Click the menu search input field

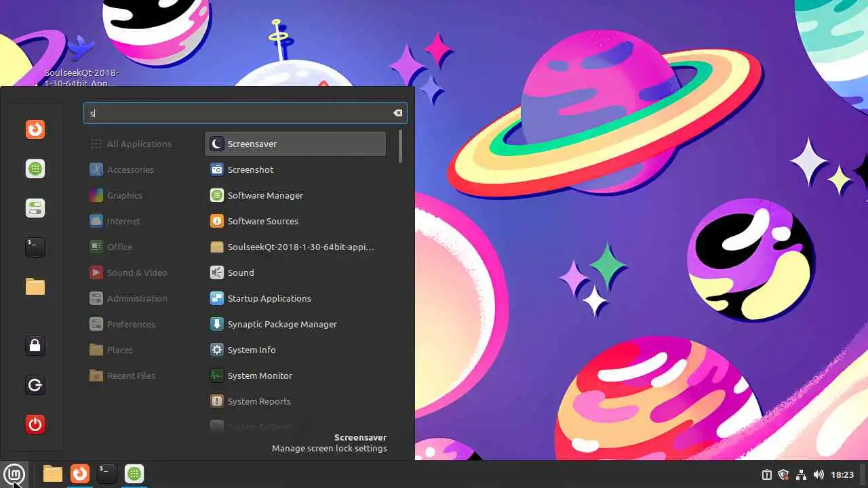(245, 113)
